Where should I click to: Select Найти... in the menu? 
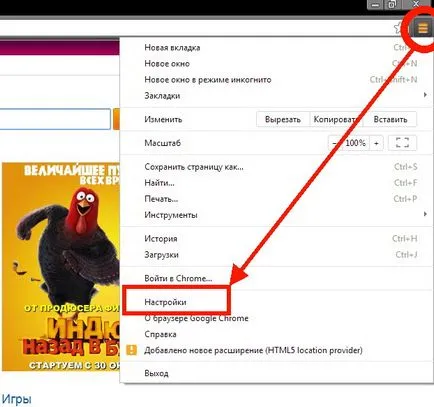click(277, 183)
